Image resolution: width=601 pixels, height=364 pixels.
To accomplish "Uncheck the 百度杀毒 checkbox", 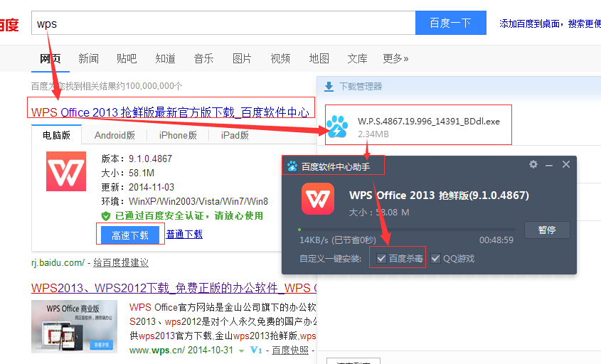I will pyautogui.click(x=382, y=258).
